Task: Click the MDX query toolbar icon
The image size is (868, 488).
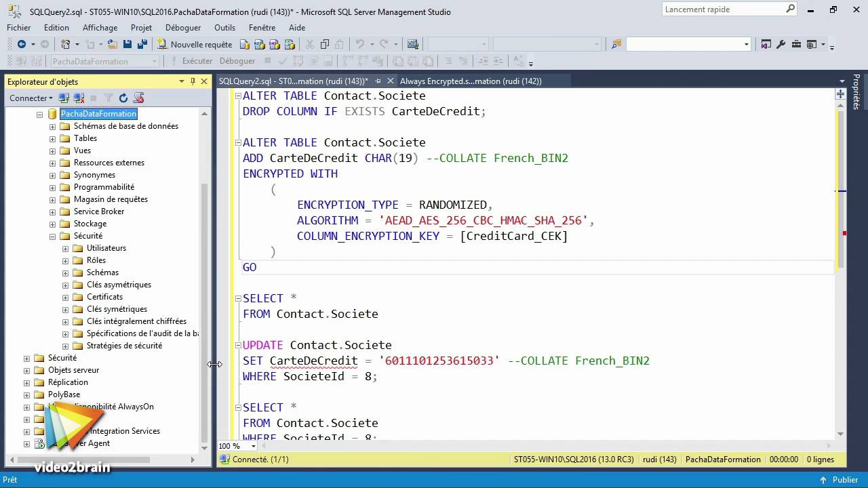Action: tap(260, 44)
